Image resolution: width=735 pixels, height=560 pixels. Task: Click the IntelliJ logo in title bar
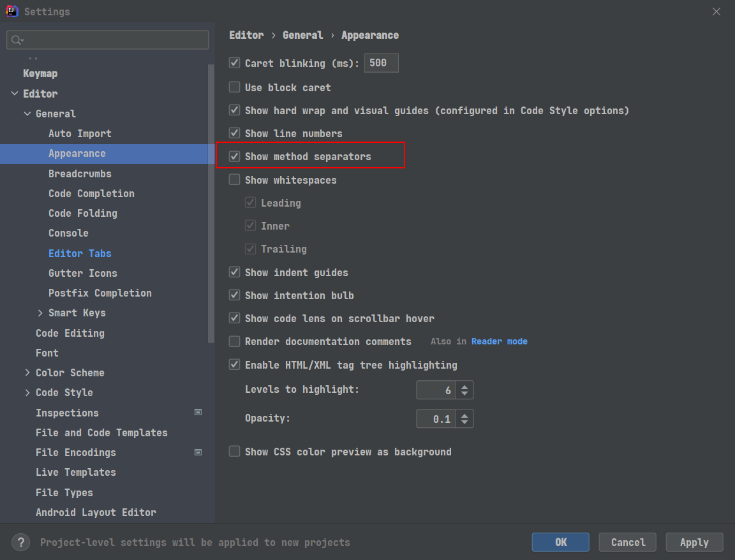[x=11, y=11]
